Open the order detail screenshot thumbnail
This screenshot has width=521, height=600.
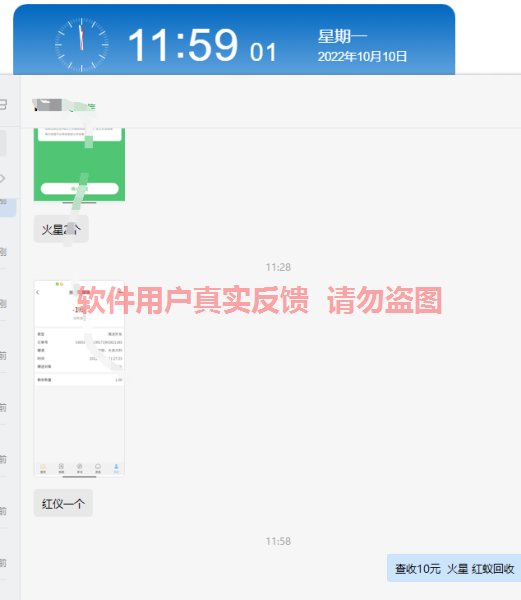(x=79, y=378)
